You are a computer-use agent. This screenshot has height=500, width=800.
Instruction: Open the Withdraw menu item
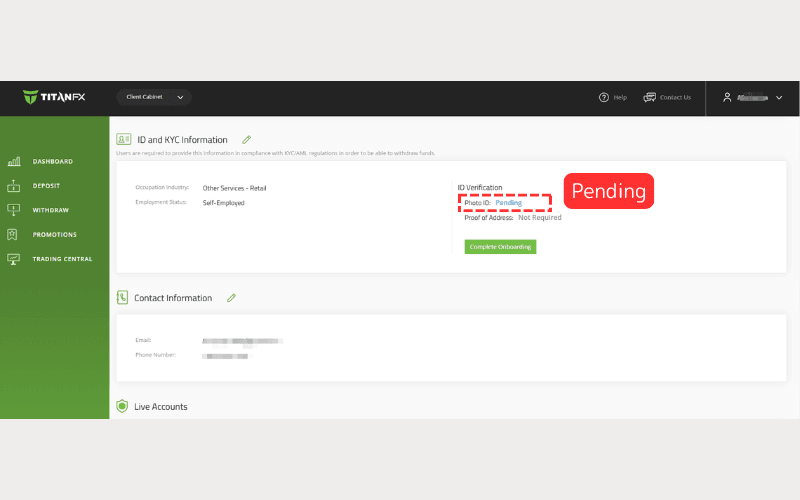point(51,210)
